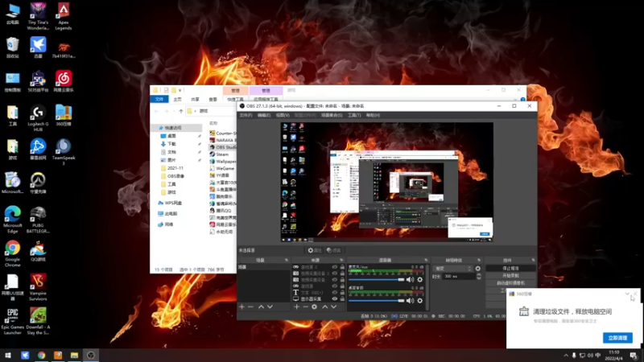Toggle lock on 显示器采集 source
This screenshot has height=362, width=644.
click(342, 298)
